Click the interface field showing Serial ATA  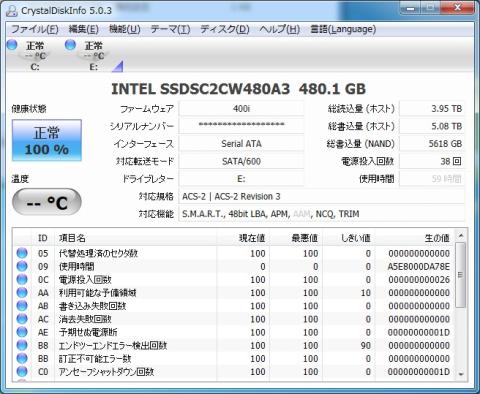click(x=241, y=144)
